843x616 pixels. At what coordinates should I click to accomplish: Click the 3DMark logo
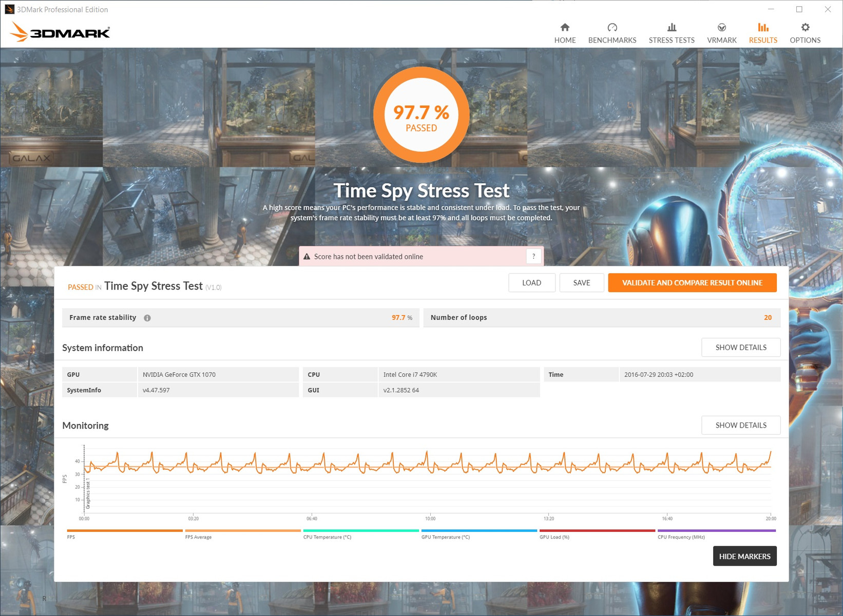60,32
